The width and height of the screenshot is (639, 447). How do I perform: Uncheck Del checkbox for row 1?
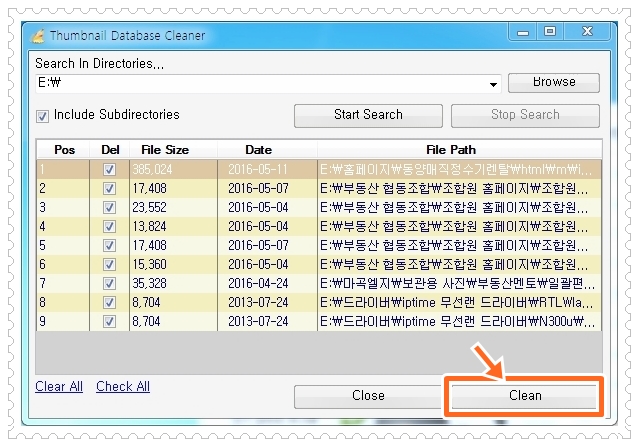(x=109, y=169)
